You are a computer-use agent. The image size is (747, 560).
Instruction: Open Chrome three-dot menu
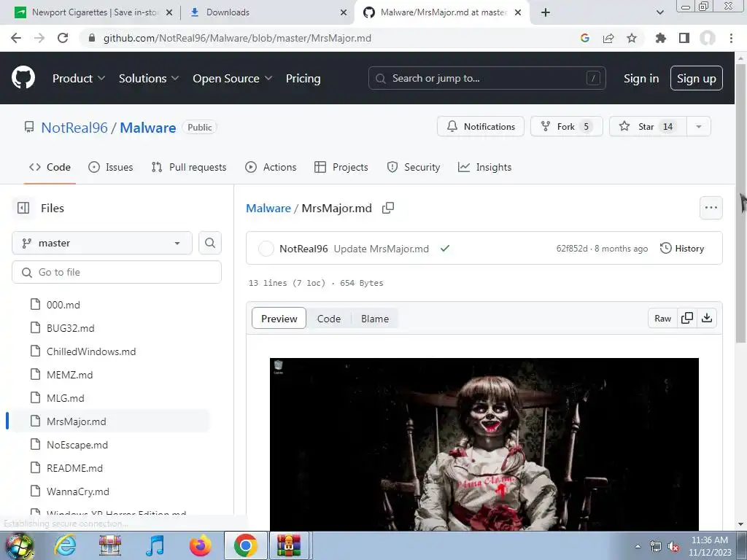(731, 38)
